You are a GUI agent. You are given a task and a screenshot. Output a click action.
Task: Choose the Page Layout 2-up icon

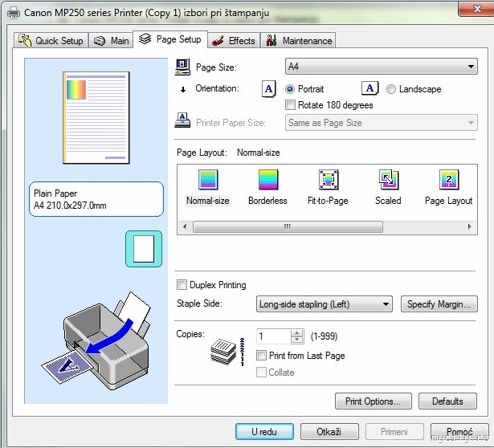pos(449,180)
